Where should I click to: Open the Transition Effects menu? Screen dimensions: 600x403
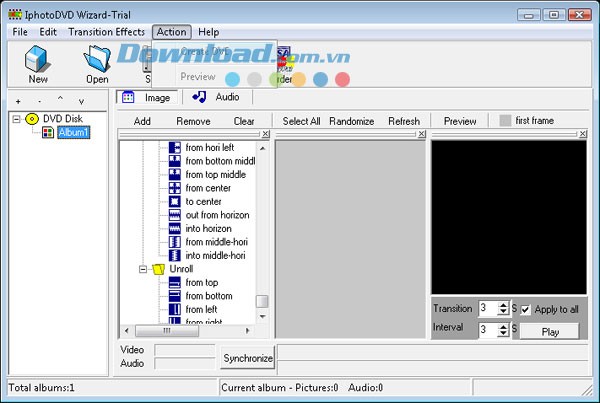(106, 32)
